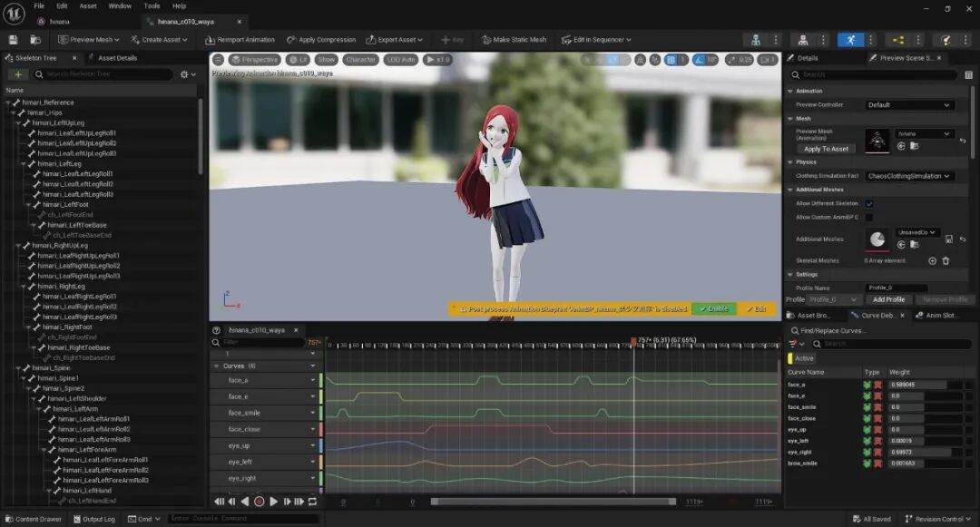Click the Browse to Asset icon in main toolbar
The image size is (980, 527).
pos(35,40)
